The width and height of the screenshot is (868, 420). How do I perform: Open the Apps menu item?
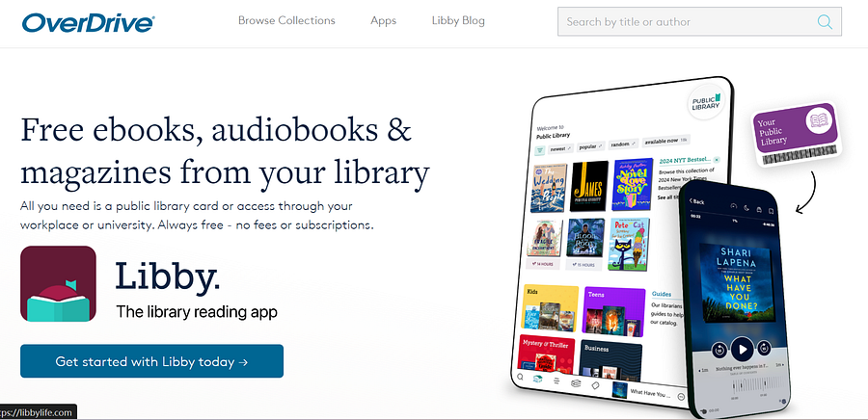tap(383, 20)
